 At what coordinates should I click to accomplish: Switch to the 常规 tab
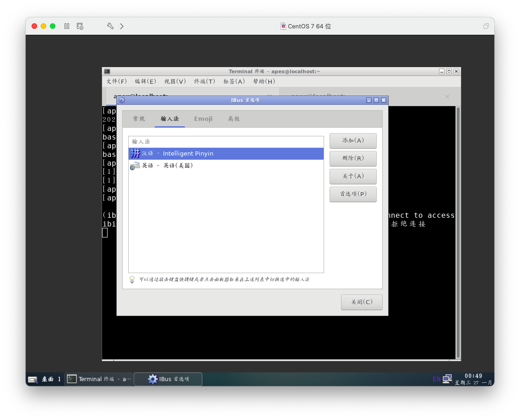[x=139, y=118]
